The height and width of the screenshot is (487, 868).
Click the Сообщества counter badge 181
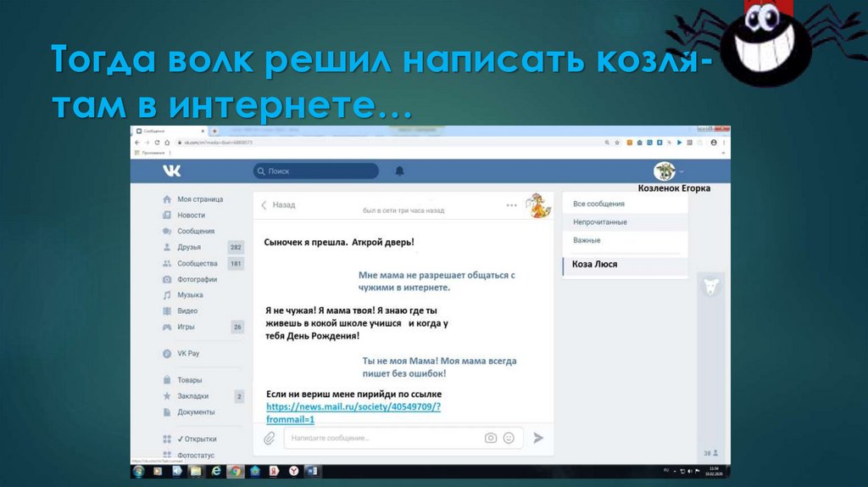pos(236,264)
